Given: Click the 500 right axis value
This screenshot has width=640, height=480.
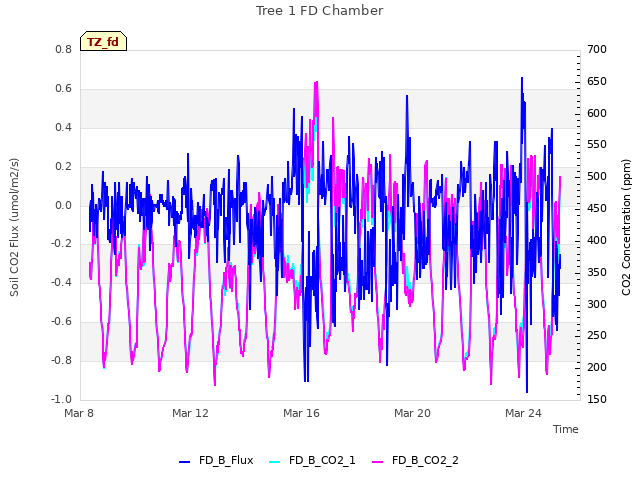Looking at the screenshot, I should [x=597, y=176].
